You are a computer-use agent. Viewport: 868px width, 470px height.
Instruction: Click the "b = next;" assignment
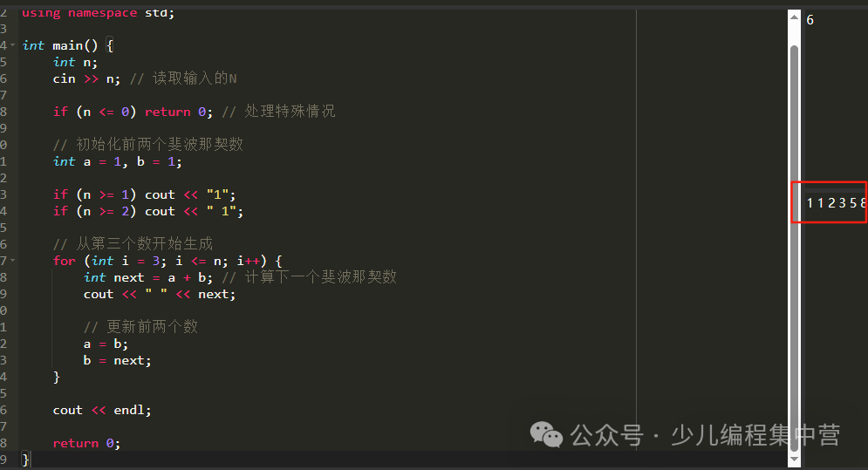click(x=118, y=360)
